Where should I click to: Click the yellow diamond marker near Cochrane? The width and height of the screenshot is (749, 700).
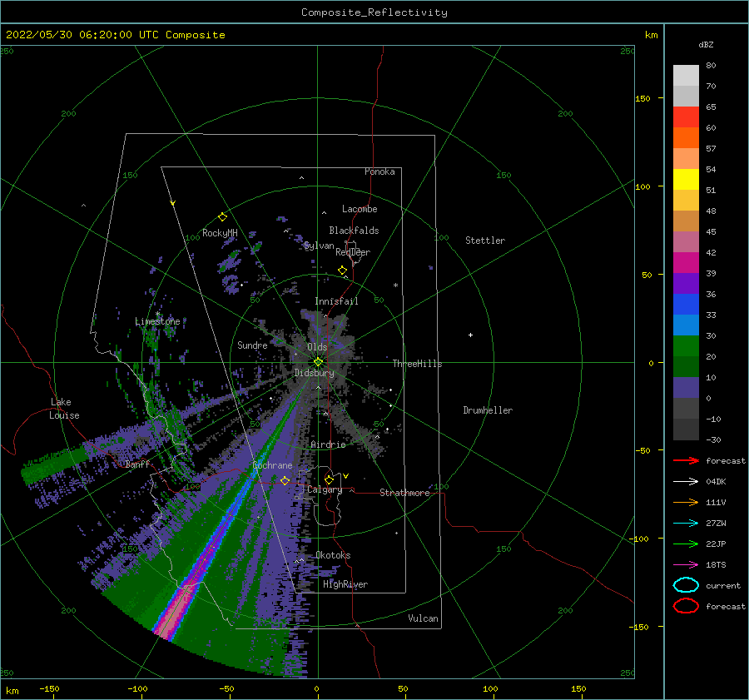[x=285, y=480]
